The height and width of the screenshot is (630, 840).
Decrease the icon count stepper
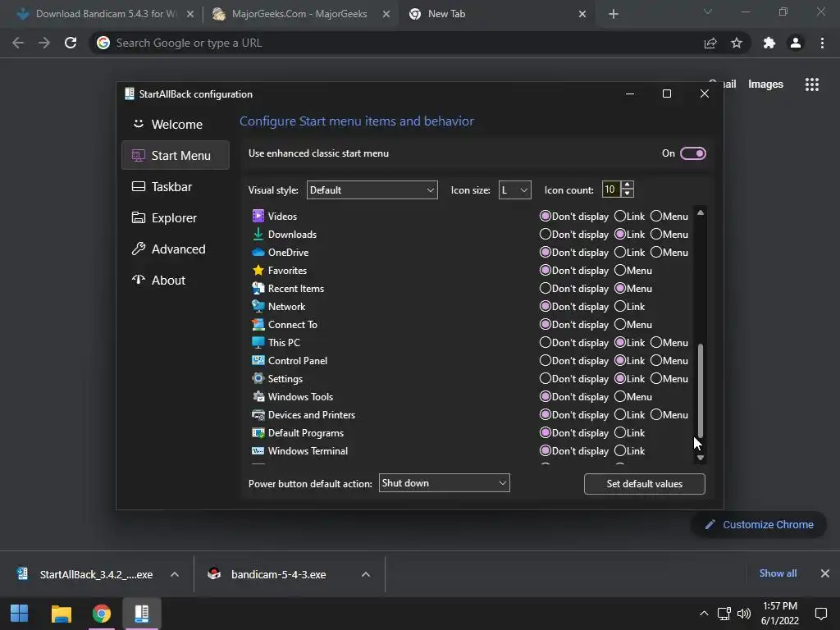(x=627, y=194)
